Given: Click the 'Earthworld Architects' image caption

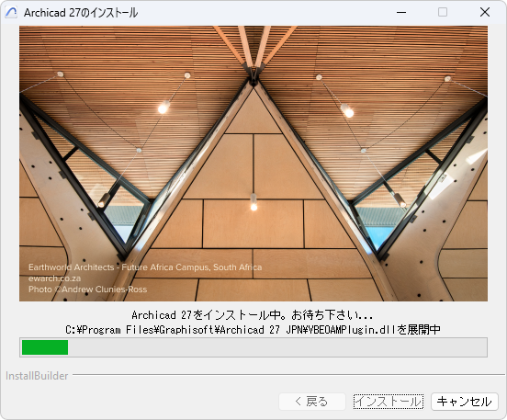Looking at the screenshot, I should point(145,267).
